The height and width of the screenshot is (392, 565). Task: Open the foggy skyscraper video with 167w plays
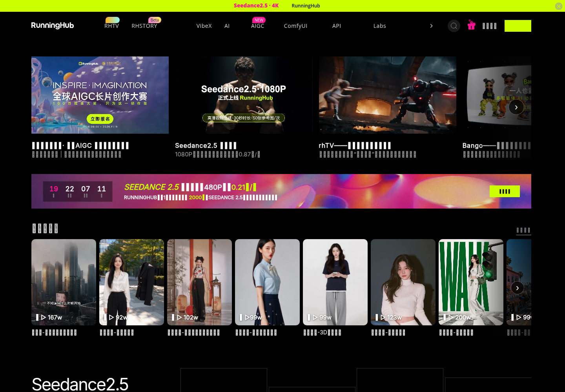coord(64,282)
